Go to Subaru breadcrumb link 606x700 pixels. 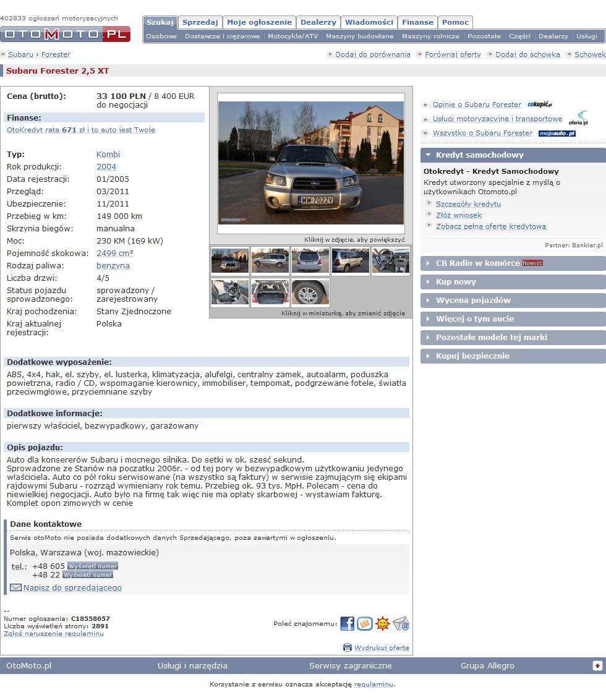click(x=20, y=54)
